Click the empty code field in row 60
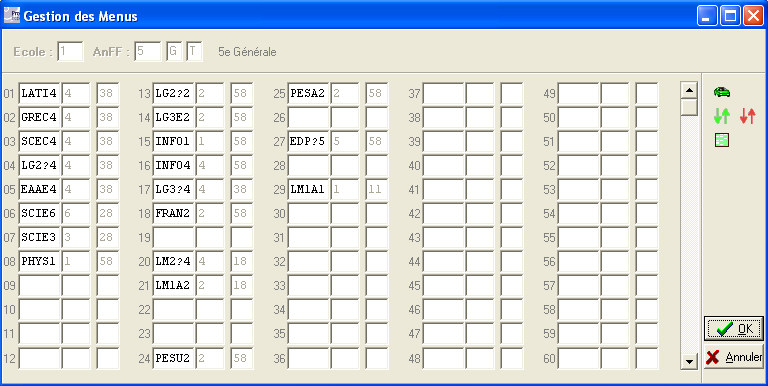The height and width of the screenshot is (386, 768). [578, 359]
